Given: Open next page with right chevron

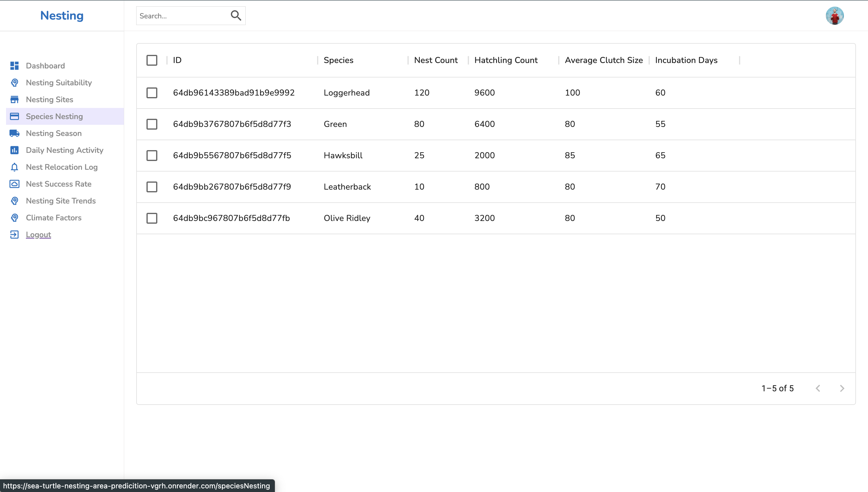Looking at the screenshot, I should (842, 388).
